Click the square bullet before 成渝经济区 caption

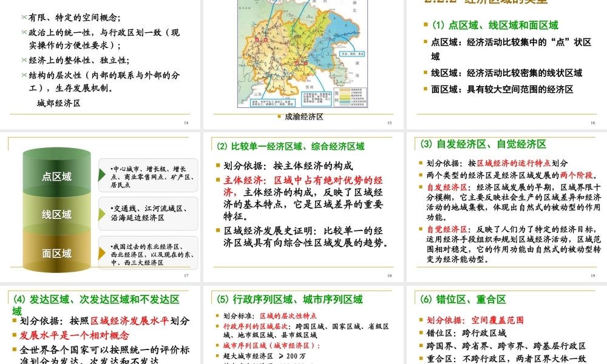pyautogui.click(x=278, y=116)
